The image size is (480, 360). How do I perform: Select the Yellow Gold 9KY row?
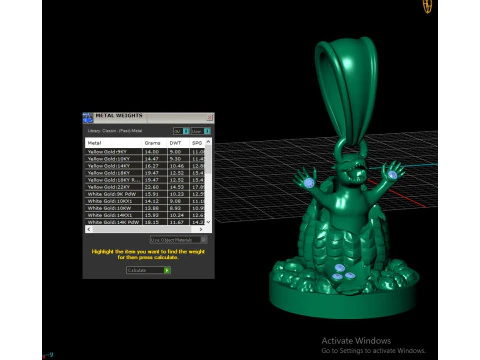click(x=145, y=152)
